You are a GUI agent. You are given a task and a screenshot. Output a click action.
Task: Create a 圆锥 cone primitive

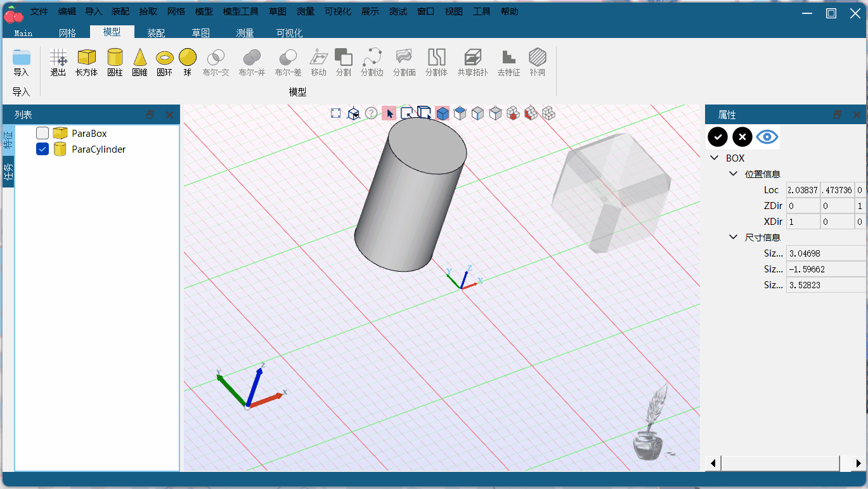140,57
